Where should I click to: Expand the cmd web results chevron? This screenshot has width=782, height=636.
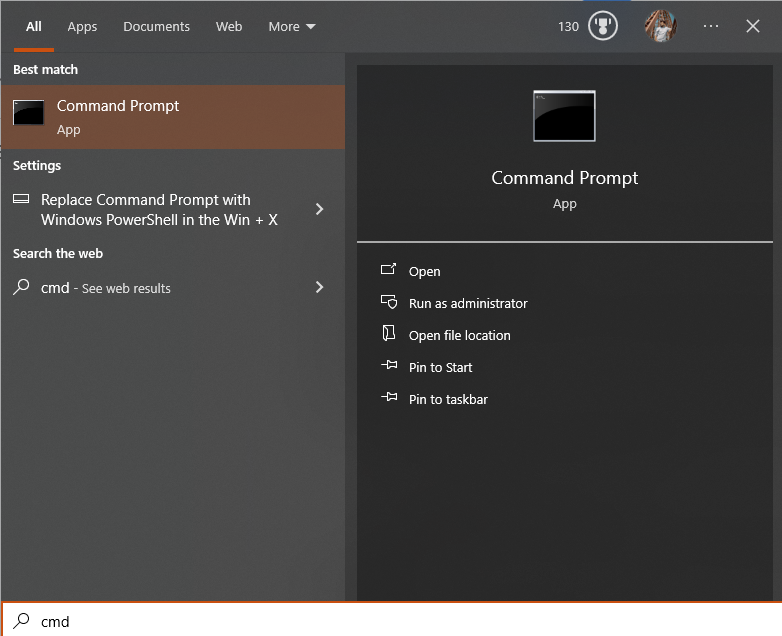click(x=320, y=287)
